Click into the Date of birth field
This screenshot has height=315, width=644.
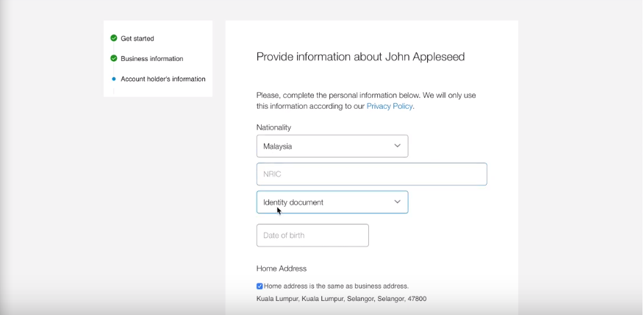tap(312, 236)
